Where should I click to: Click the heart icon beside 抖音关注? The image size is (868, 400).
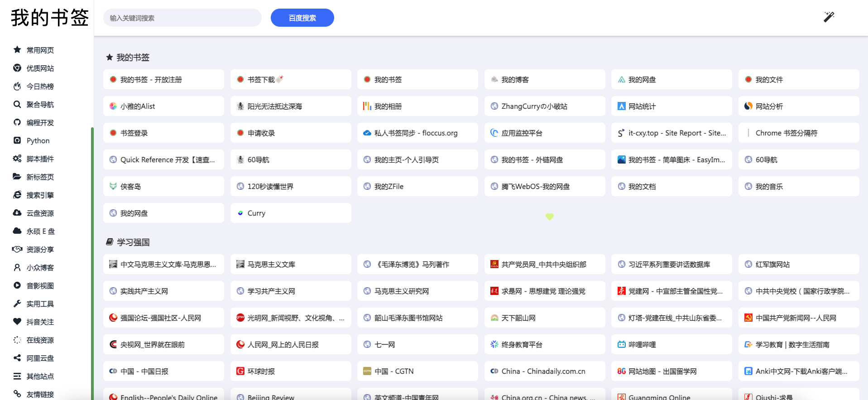(x=17, y=322)
